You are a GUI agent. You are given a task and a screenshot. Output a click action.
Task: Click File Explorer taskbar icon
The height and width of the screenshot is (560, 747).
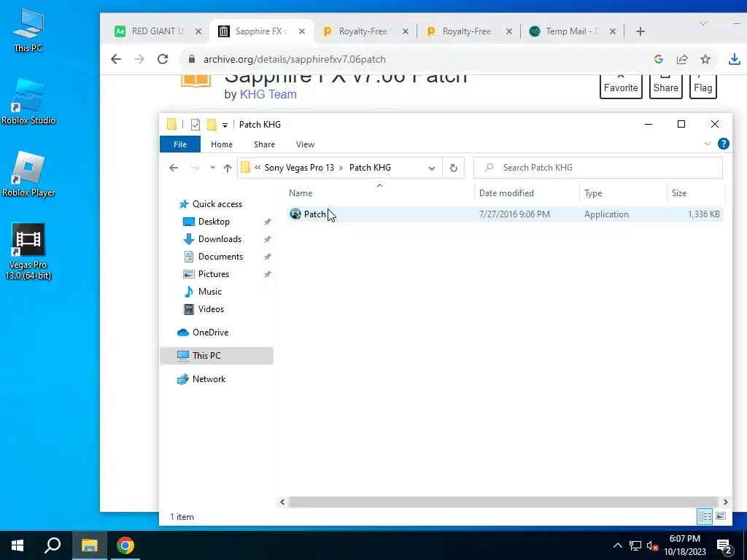click(x=89, y=545)
